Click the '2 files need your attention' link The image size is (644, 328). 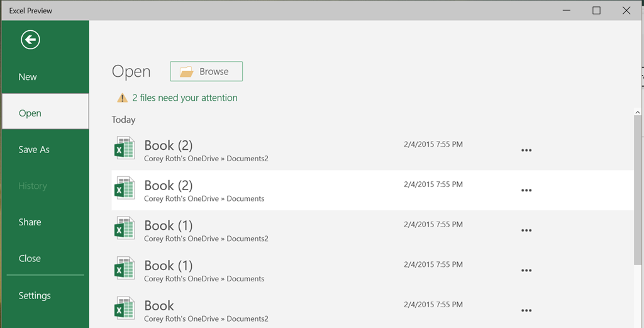[185, 98]
